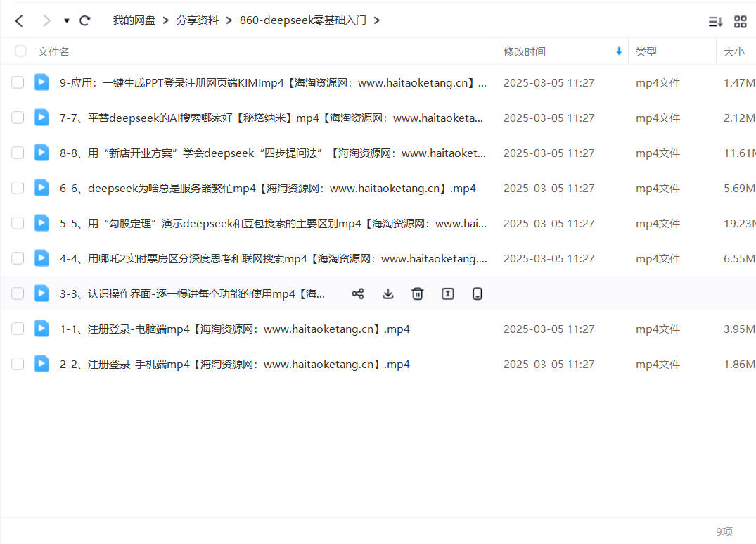Open file 4-4、用哪吒2实时票房区分深度思考
The width and height of the screenshot is (756, 544).
274,259
